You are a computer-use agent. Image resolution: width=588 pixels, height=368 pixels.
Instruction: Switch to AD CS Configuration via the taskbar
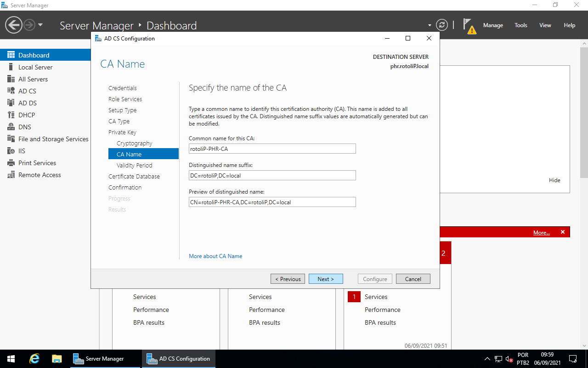coord(178,358)
